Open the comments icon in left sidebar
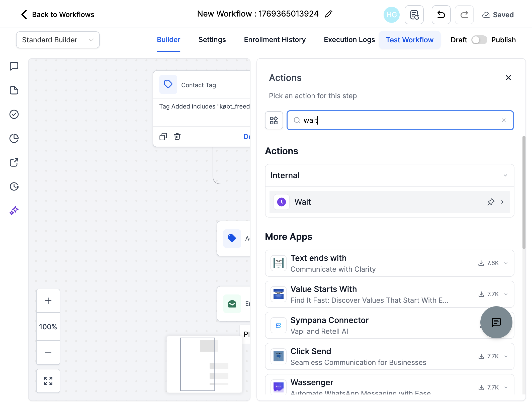The width and height of the screenshot is (532, 407). point(14,66)
